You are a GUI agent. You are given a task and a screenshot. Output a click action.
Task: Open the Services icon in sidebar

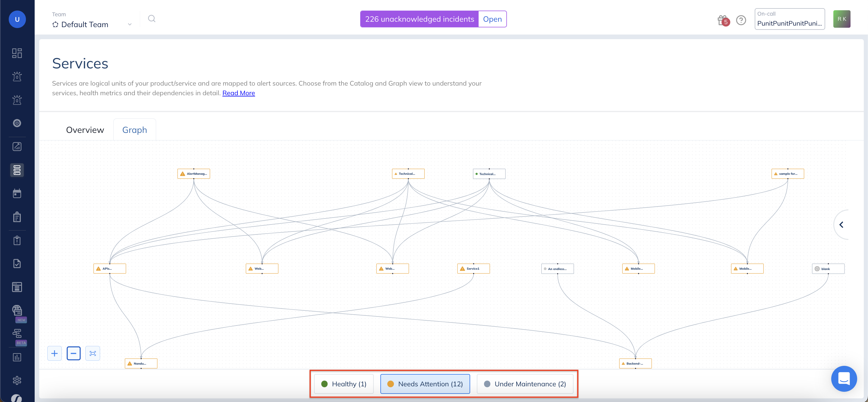click(x=17, y=170)
